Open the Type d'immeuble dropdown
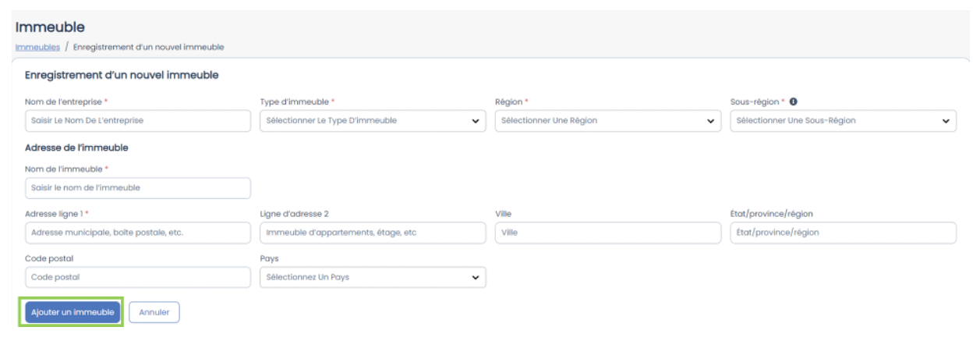The height and width of the screenshot is (359, 980). click(373, 121)
